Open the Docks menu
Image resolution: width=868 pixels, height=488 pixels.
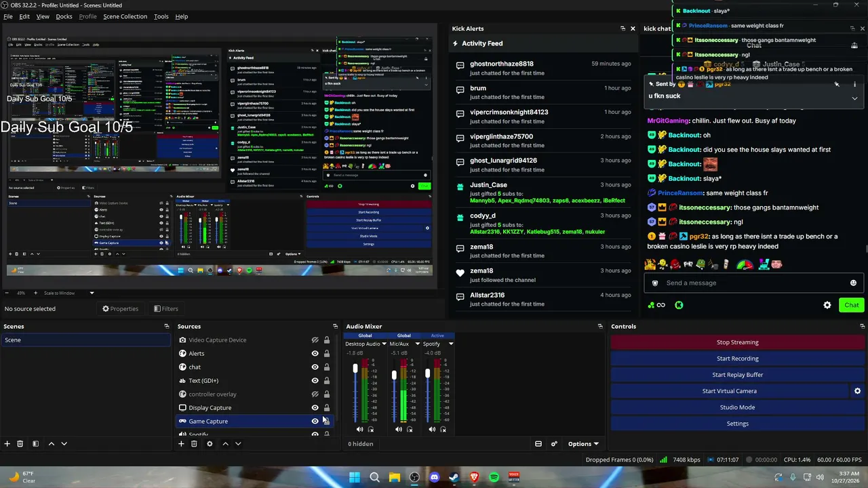pos(64,16)
